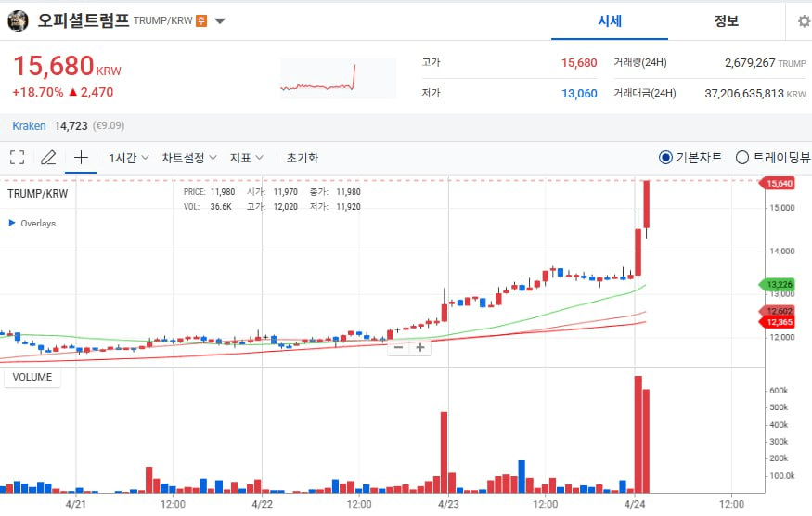Activate the crosshair cursor tool

[81, 158]
